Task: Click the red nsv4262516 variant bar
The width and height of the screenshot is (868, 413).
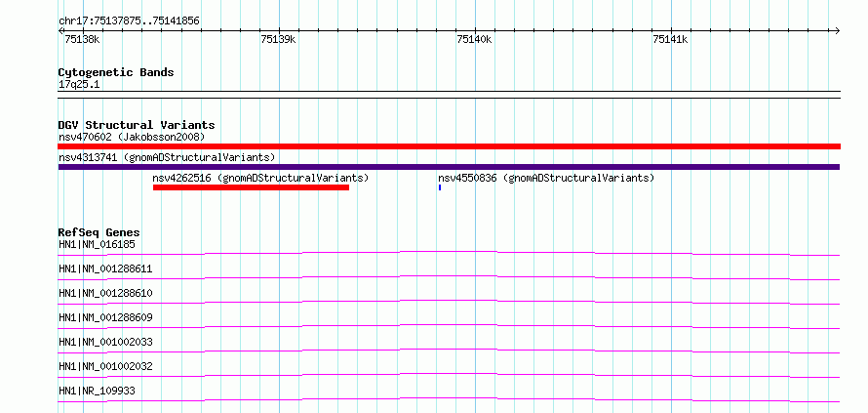Action: [252, 187]
